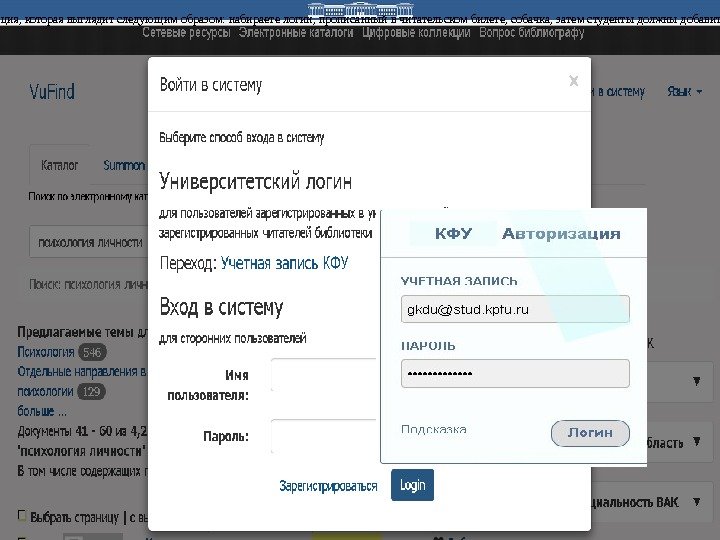The height and width of the screenshot is (540, 720).
Task: Open the Психология topic link
Action: [45, 352]
